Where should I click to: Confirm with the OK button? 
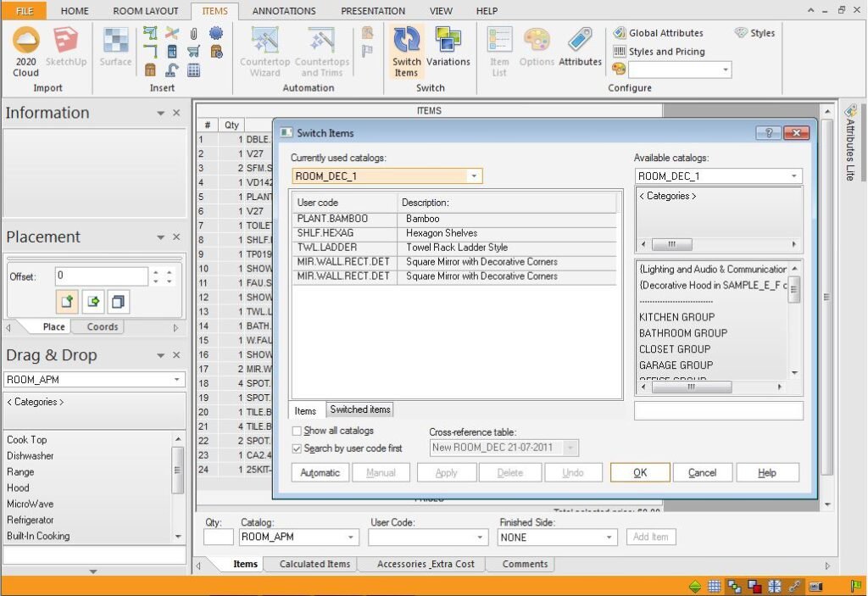[640, 473]
